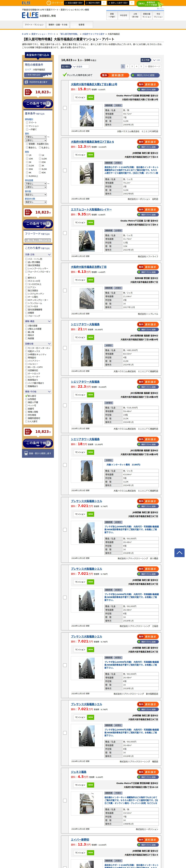Open 土地(売り地) navigation item
This screenshot has width=186, height=868.
tap(135, 15)
